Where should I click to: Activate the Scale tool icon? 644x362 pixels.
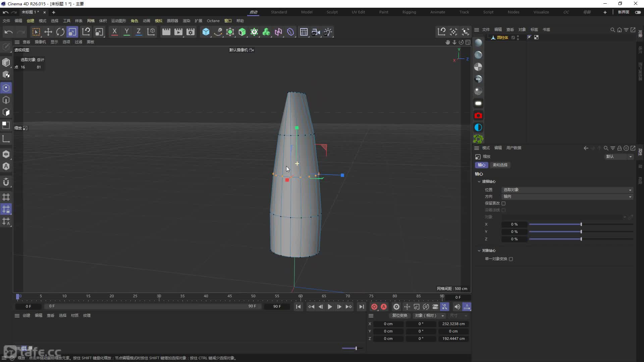pyautogui.click(x=72, y=32)
